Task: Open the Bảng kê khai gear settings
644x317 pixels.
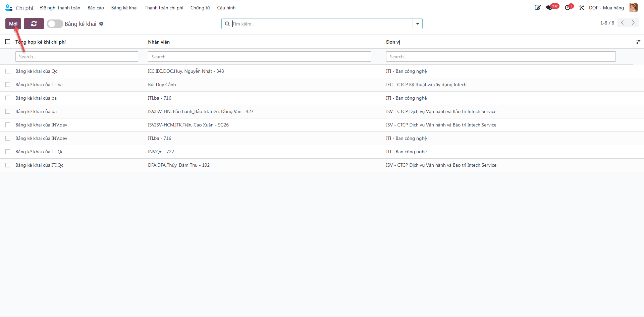Action: pyautogui.click(x=101, y=24)
